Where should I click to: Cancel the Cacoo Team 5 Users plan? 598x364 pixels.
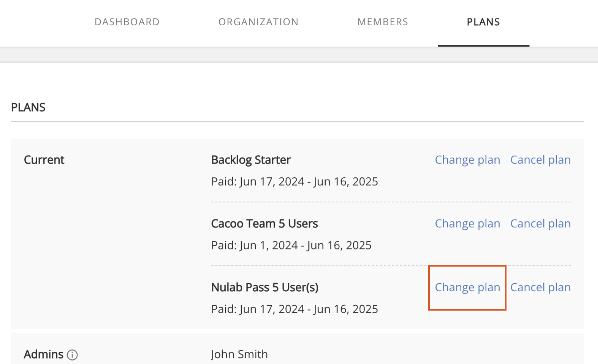[540, 223]
